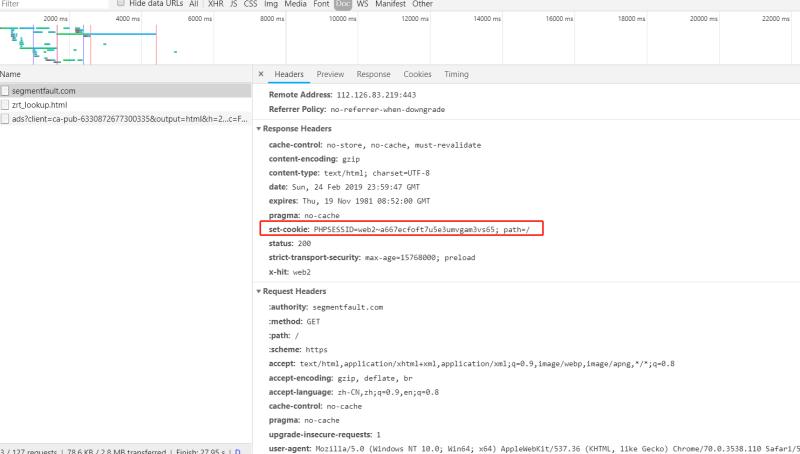800x454 pixels.
Task: Click the accept-encoding value gzip, deflate, br
Action: coord(375,378)
